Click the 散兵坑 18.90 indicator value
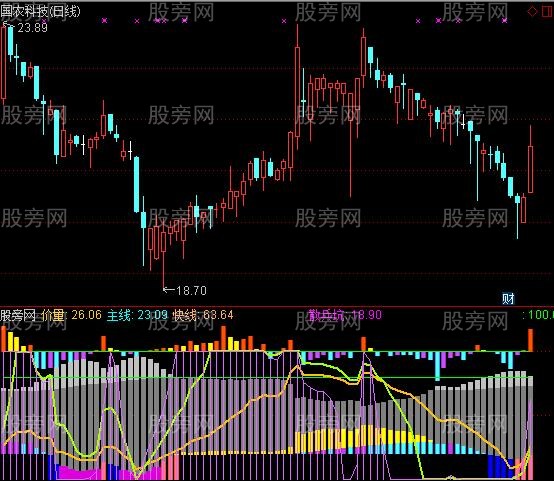 (345, 315)
